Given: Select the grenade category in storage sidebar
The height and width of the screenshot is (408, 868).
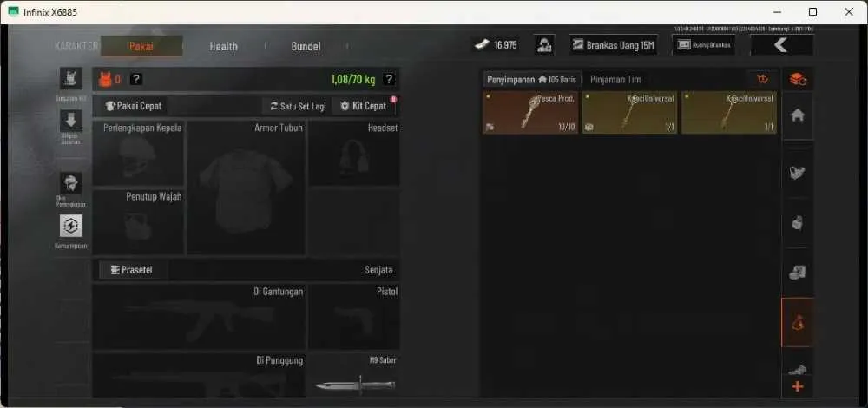Looking at the screenshot, I should pos(798,223).
